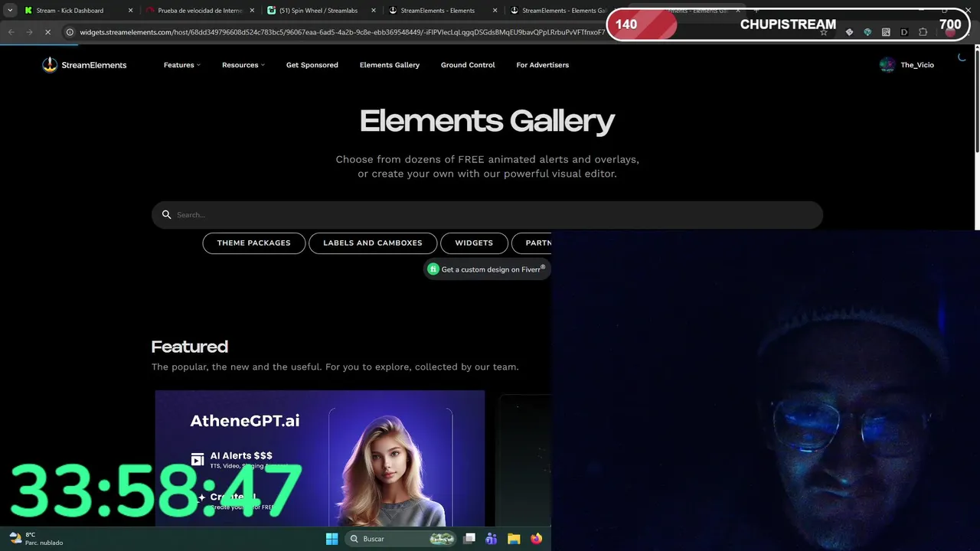Click the The_Vicio username
This screenshot has width=980, height=551.
917,65
